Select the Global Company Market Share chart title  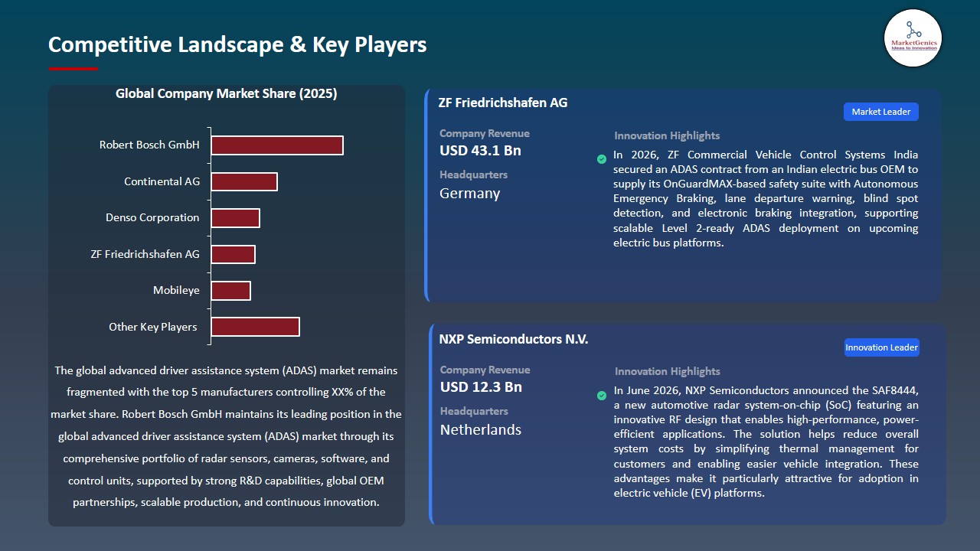[x=227, y=94]
